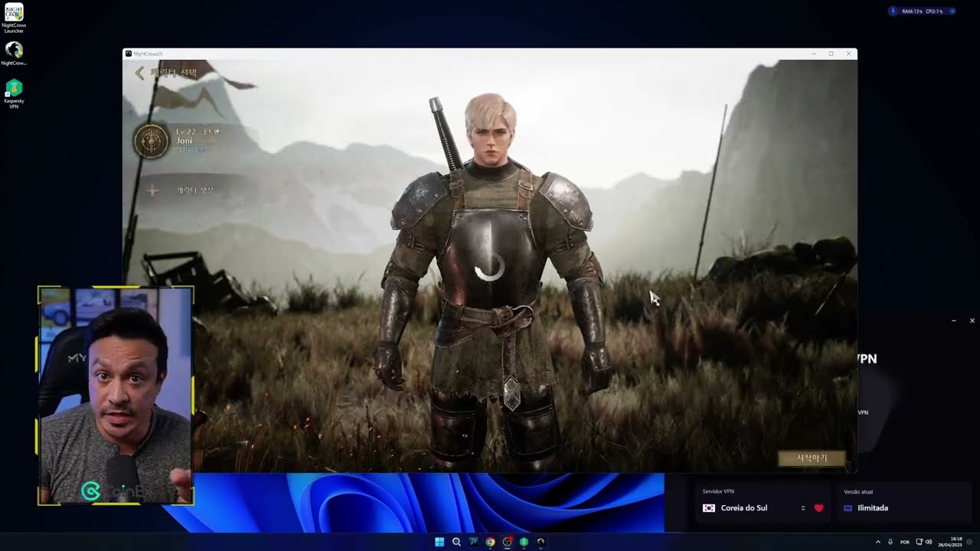The height and width of the screenshot is (551, 980).
Task: Click the 캐릭터 생성 create character label
Action: (x=195, y=191)
